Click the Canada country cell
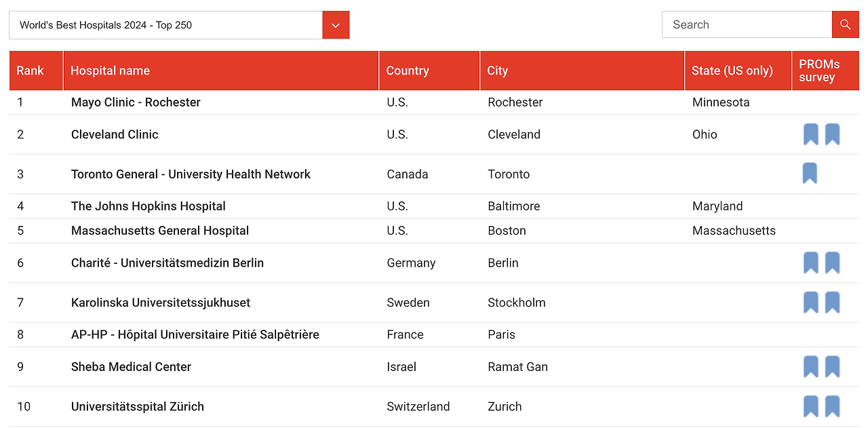 tap(408, 174)
